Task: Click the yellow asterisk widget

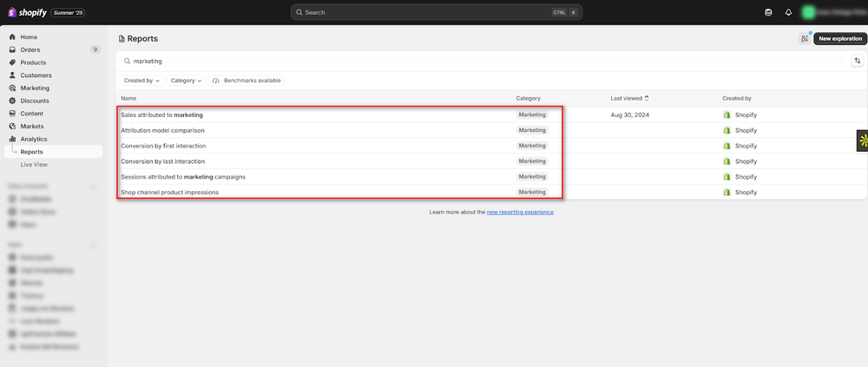Action: (x=863, y=141)
